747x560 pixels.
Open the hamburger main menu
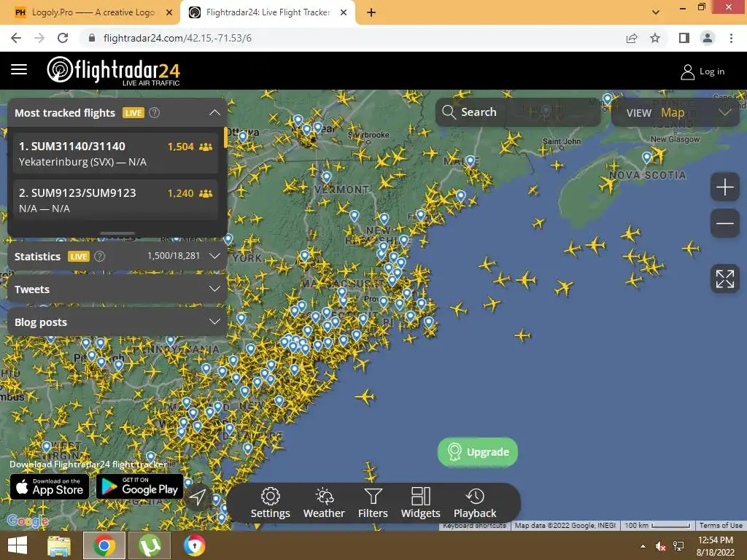19,69
